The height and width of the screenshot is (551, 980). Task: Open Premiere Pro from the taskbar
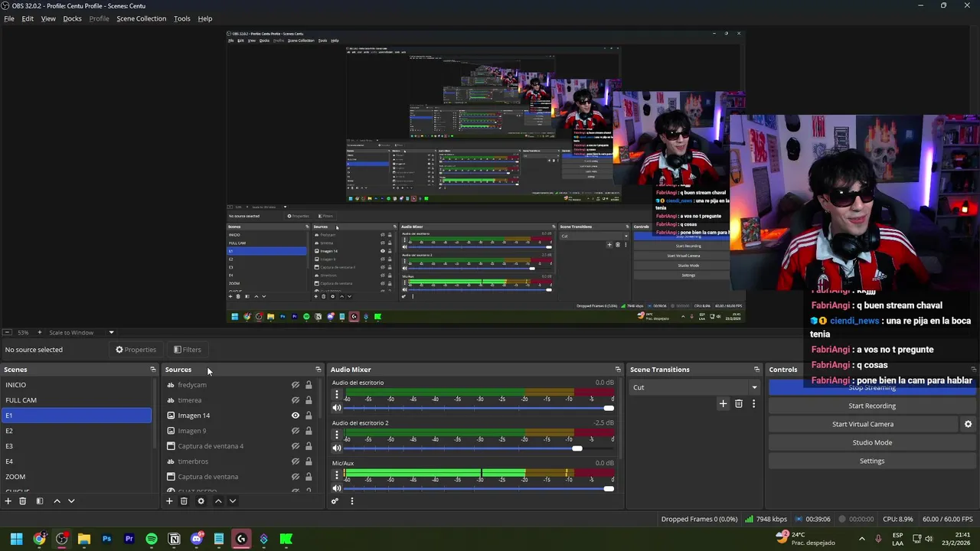pos(129,539)
